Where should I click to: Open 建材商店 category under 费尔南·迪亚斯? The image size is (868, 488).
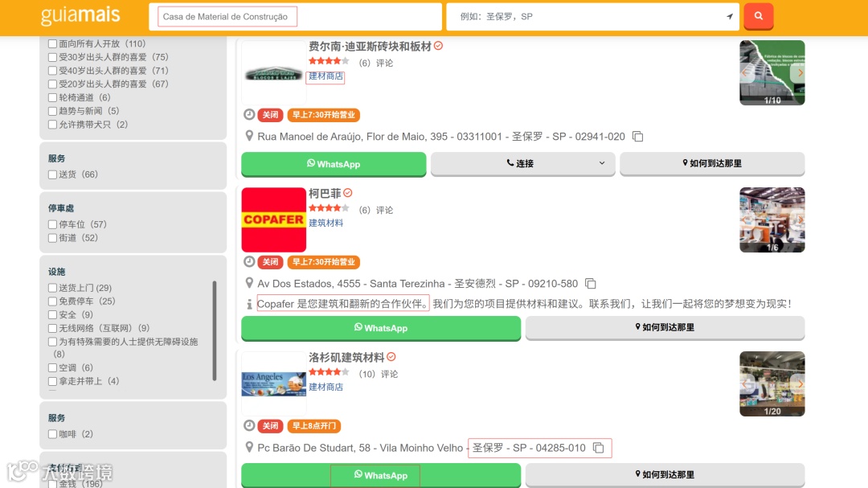coord(325,76)
